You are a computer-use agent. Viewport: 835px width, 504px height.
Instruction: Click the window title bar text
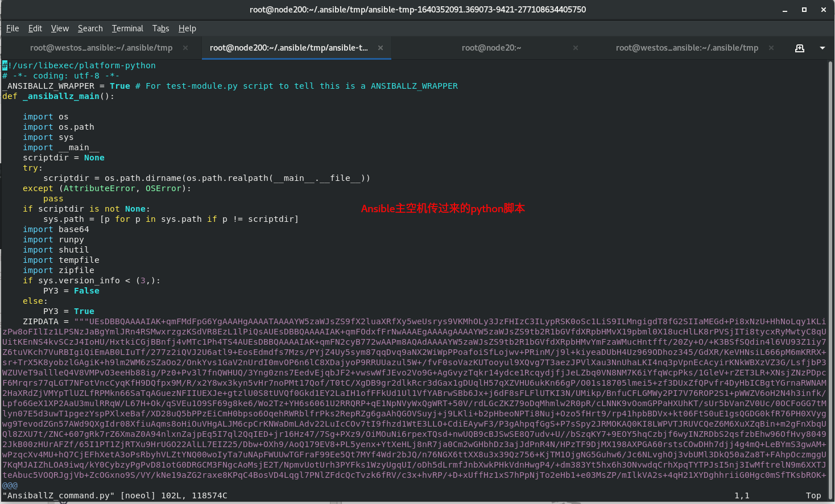coord(418,10)
